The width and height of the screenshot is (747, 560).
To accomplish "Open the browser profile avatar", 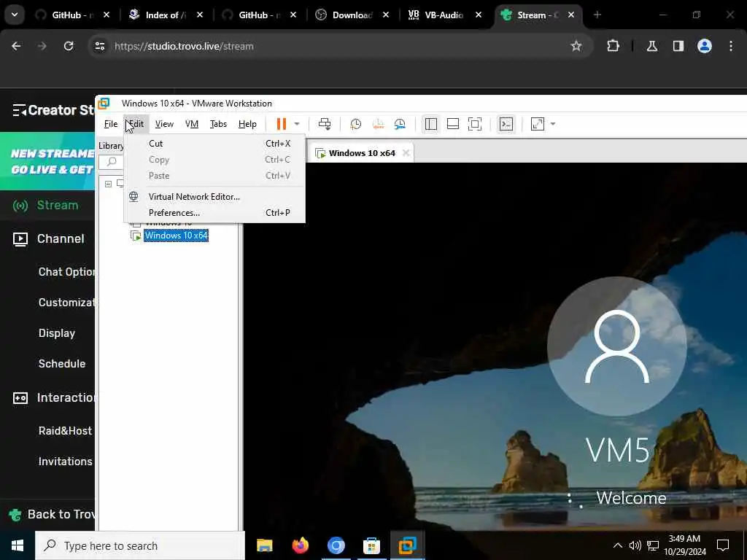I will coord(704,46).
